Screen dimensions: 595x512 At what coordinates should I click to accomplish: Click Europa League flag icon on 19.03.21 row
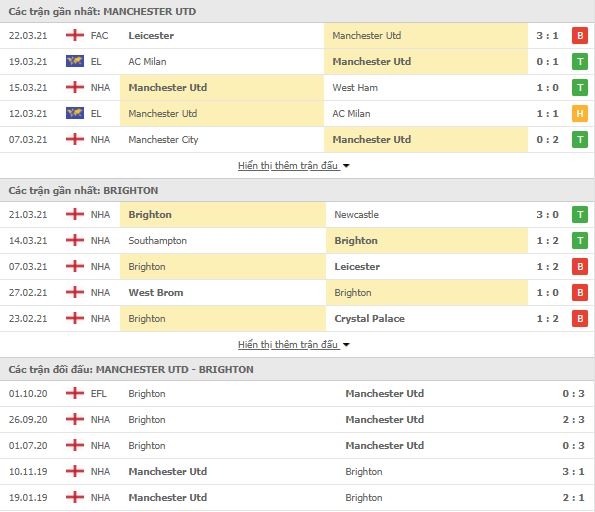click(x=75, y=61)
